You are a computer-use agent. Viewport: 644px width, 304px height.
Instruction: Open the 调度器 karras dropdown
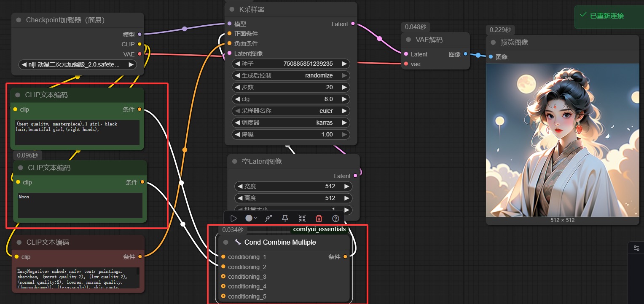[291, 123]
